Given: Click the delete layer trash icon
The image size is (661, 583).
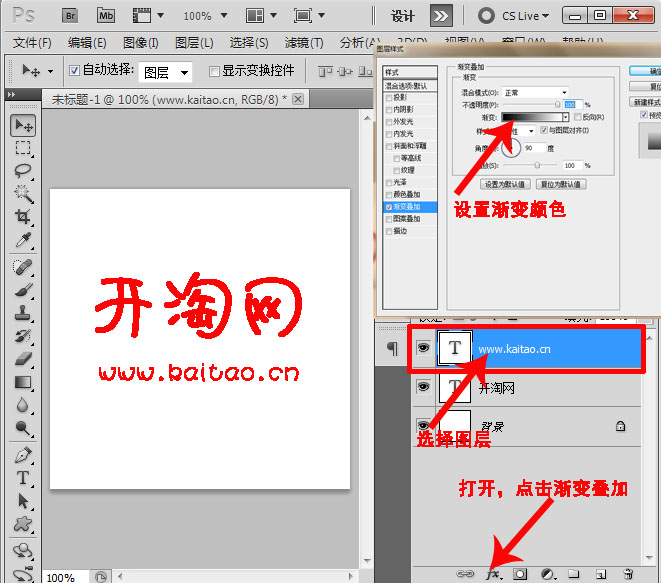Looking at the screenshot, I should [628, 574].
